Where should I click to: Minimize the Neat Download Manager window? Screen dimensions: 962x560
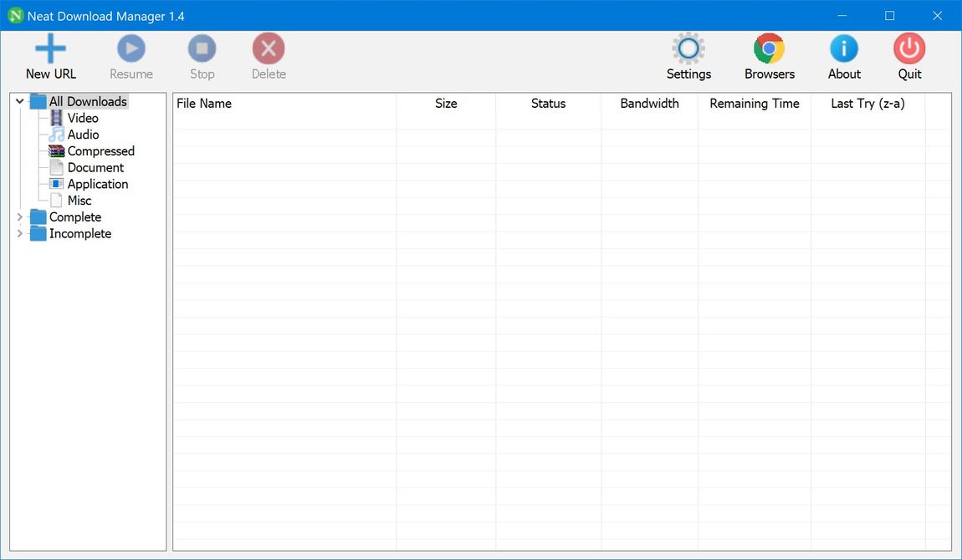[x=842, y=16]
